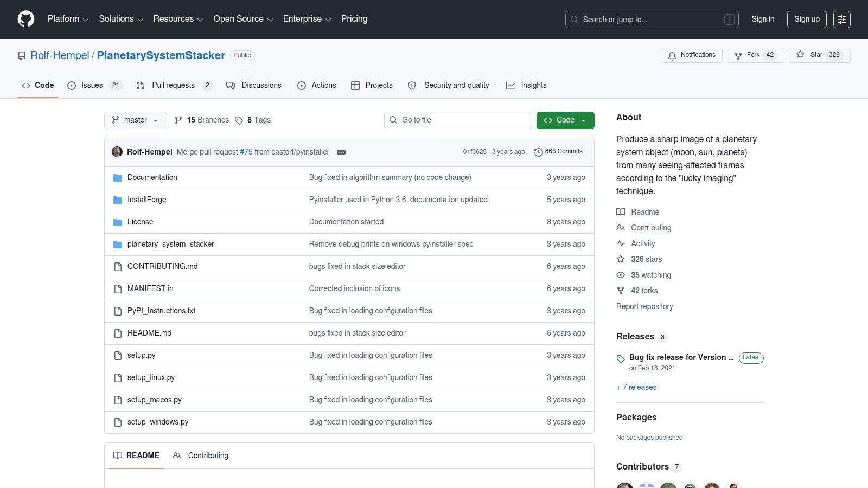Open the + 7 releases link
The image size is (868, 488).
pyautogui.click(x=636, y=388)
